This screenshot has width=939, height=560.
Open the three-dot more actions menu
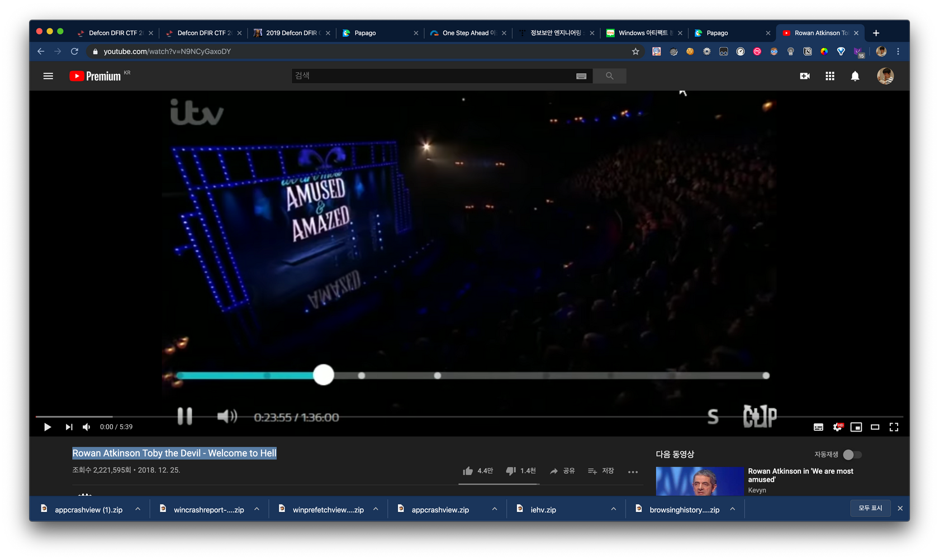click(x=633, y=472)
